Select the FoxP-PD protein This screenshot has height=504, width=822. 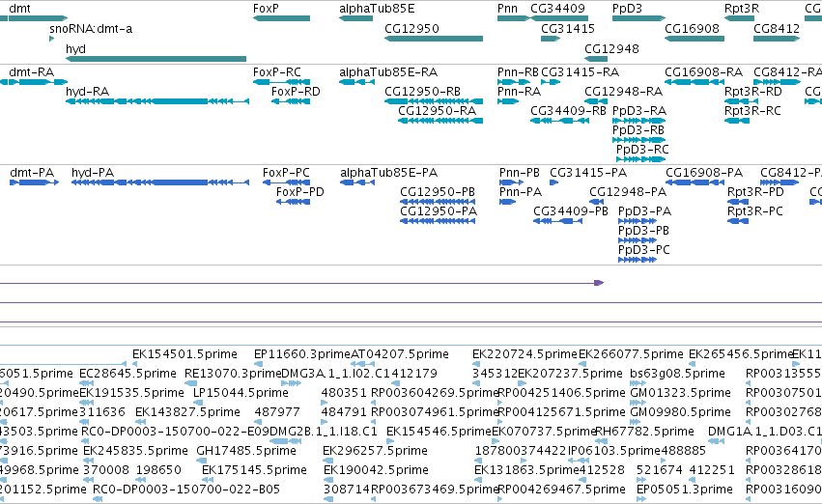click(293, 202)
